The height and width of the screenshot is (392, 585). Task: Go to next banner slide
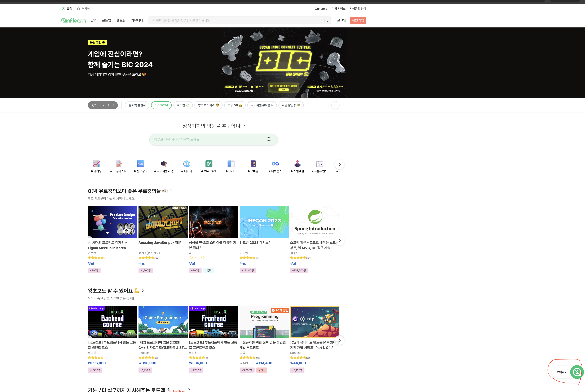[x=114, y=105]
